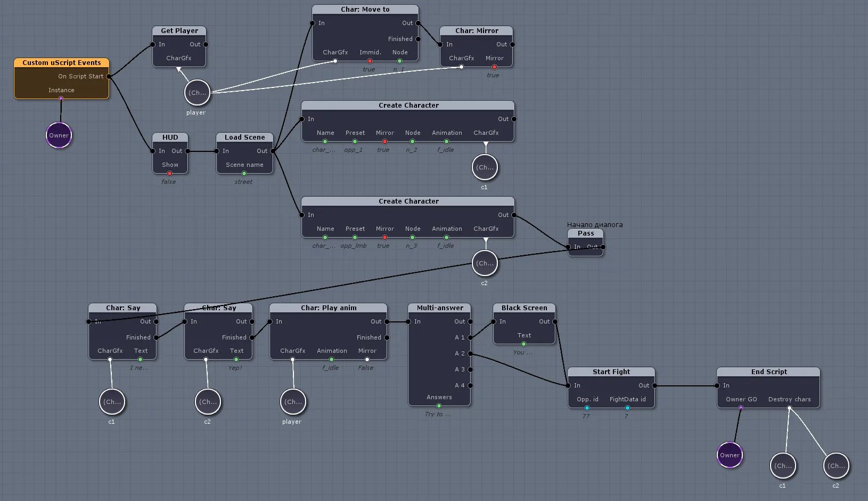Image resolution: width=868 pixels, height=501 pixels.
Task: Click the green Text socket on Black Screen
Action: click(x=523, y=344)
